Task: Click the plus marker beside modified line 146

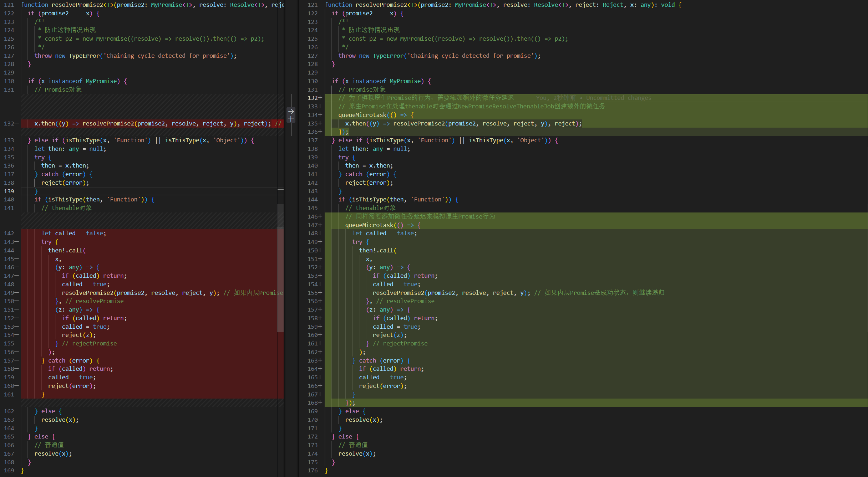Action: coord(320,216)
